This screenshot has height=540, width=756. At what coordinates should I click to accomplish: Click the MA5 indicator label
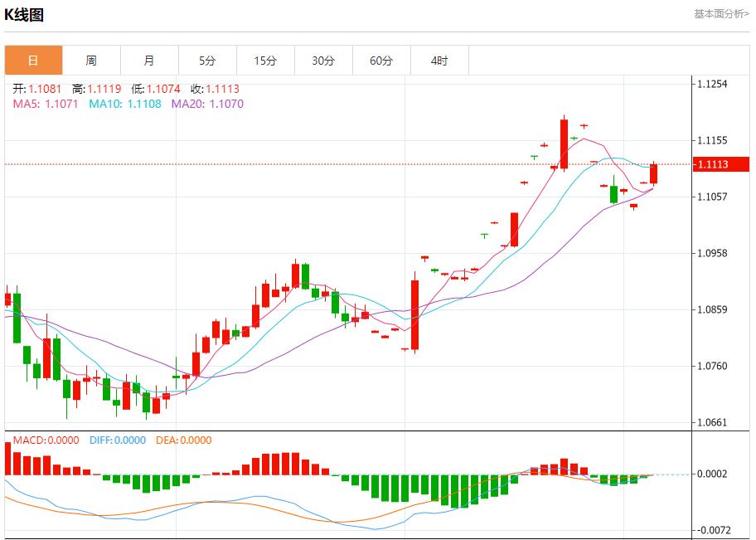click(46, 104)
